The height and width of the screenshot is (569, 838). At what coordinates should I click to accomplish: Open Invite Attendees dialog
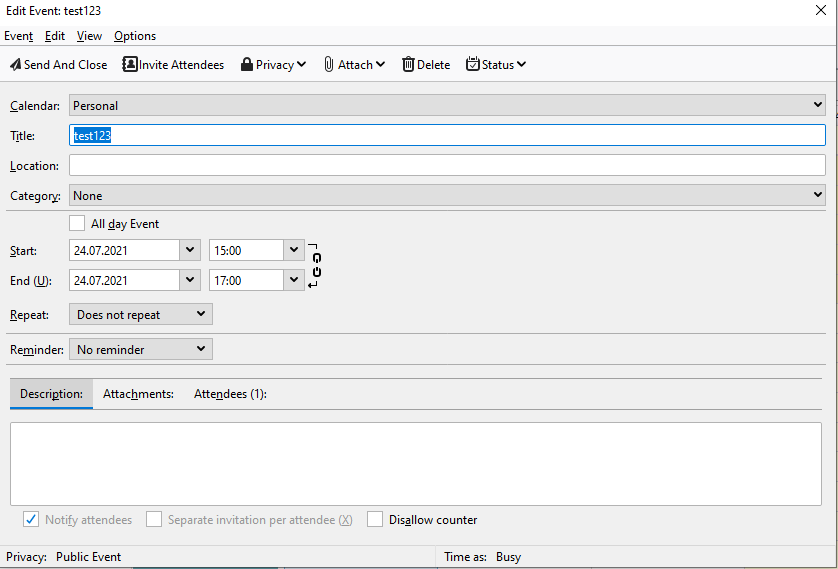pyautogui.click(x=130, y=65)
